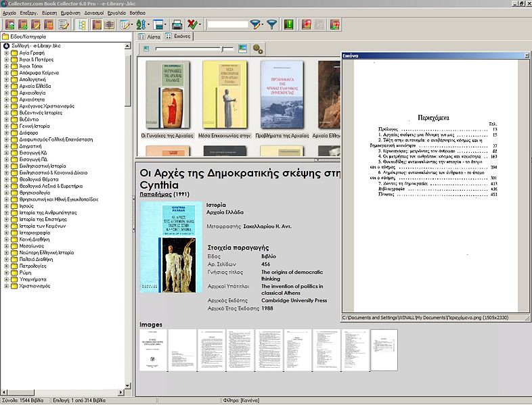Open the Επεξεργ. menu

click(29, 13)
